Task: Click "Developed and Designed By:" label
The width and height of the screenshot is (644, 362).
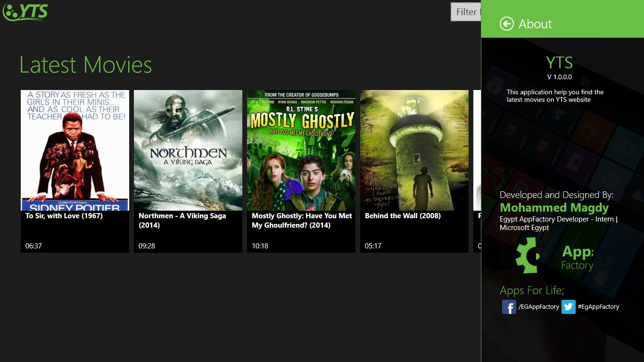Action: click(x=556, y=195)
